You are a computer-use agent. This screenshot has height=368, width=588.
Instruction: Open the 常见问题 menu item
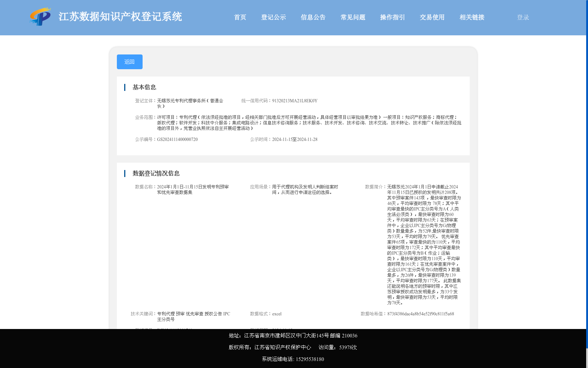pos(353,17)
